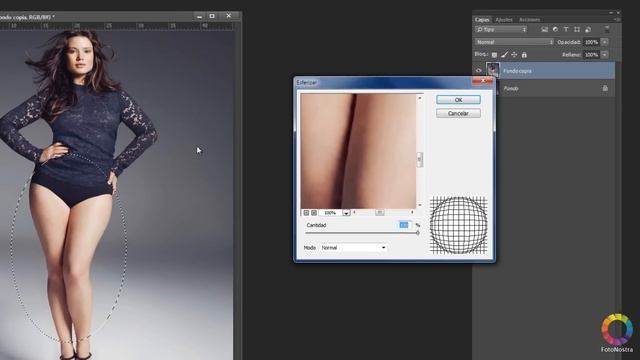Filter layers by adjustment layers icon
The height and width of the screenshot is (360, 640).
click(x=555, y=29)
